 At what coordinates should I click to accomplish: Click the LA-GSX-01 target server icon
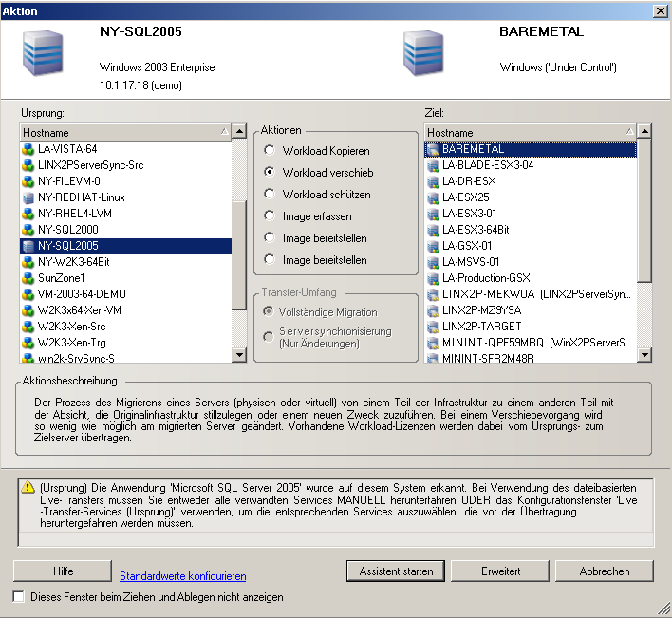433,246
